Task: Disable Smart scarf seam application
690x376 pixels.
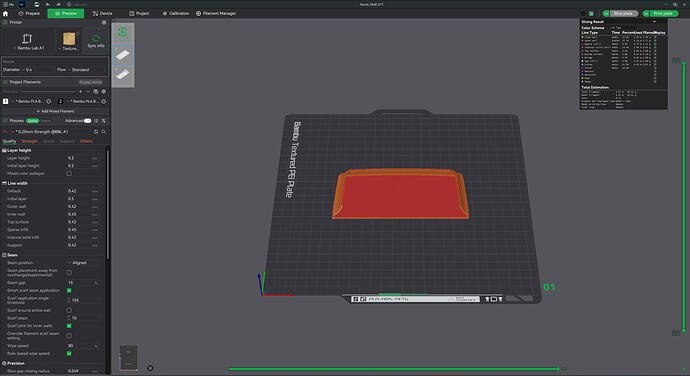Action: click(x=69, y=291)
